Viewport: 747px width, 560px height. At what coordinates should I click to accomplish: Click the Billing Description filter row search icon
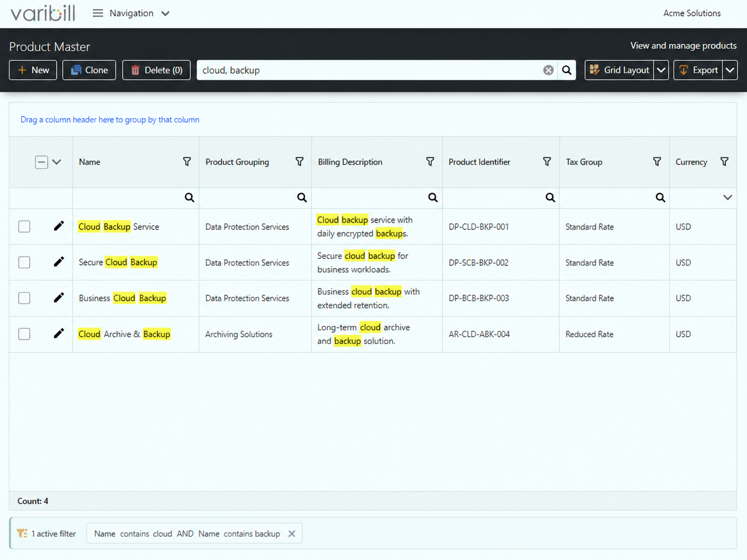point(433,197)
